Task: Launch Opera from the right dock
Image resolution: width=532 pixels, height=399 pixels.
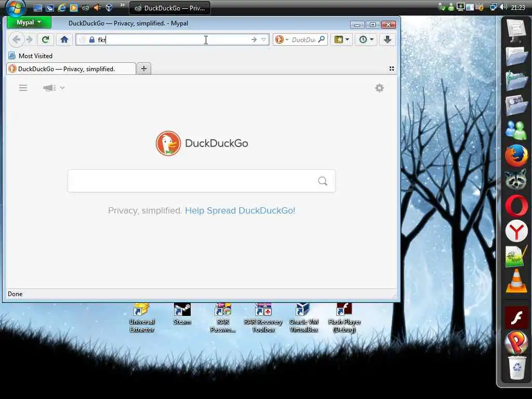Action: click(516, 206)
